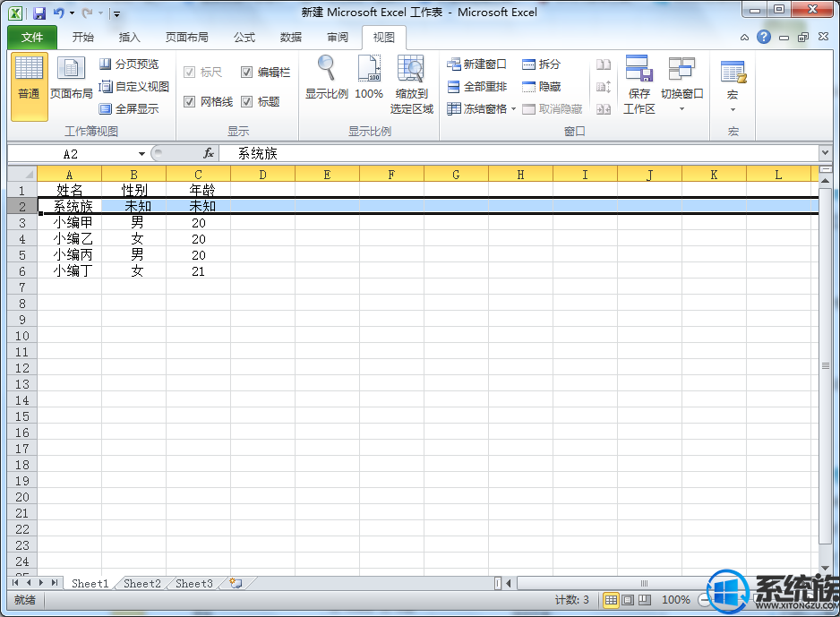Click 缩放到选定区域 zoom to selection
Image resolution: width=840 pixels, height=617 pixels.
click(x=411, y=84)
